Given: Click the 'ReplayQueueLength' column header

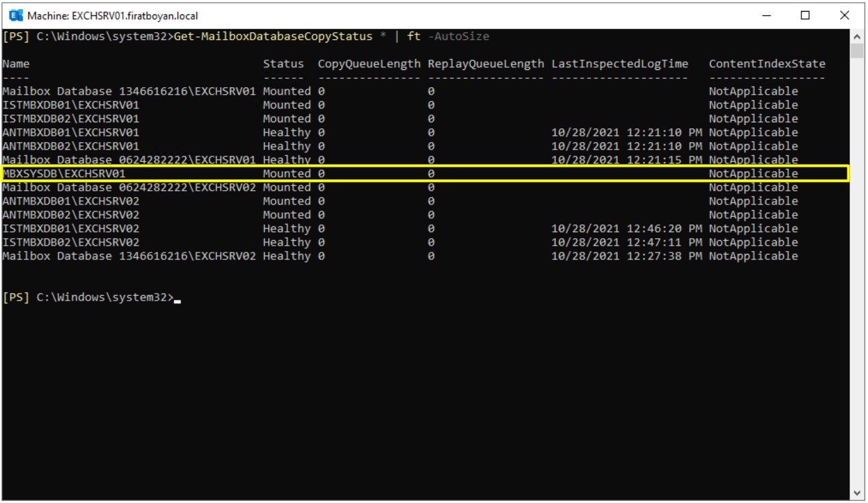Looking at the screenshot, I should point(486,64).
